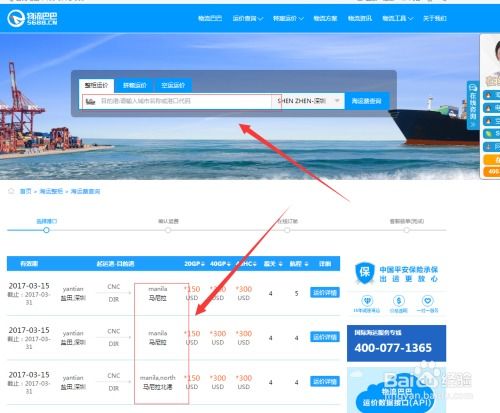Image resolution: width=500 pixels, height=413 pixels.
Task: Click the 关于我们 nav link
Action: point(435,18)
